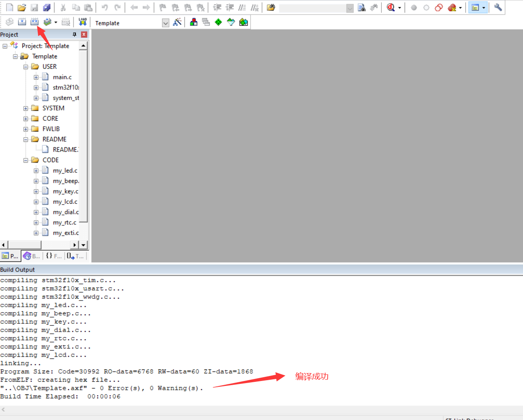Select the README file in the tree

[66, 150]
